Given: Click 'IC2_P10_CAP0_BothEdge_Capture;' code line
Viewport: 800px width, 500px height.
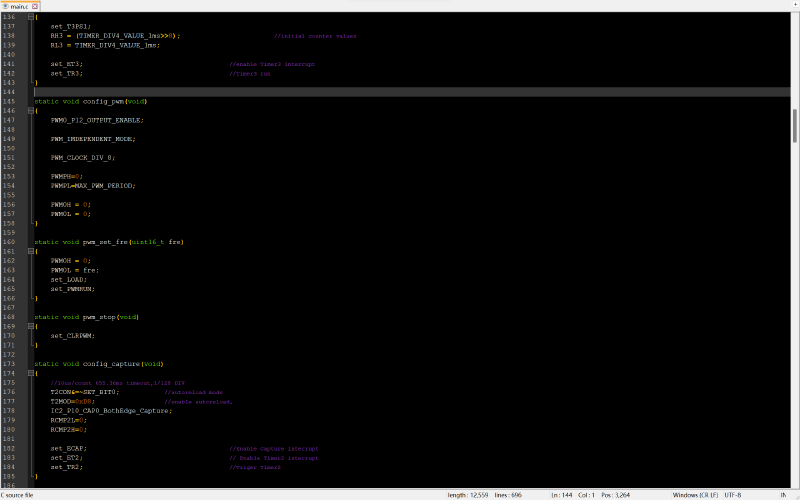Looking at the screenshot, I should (111, 411).
